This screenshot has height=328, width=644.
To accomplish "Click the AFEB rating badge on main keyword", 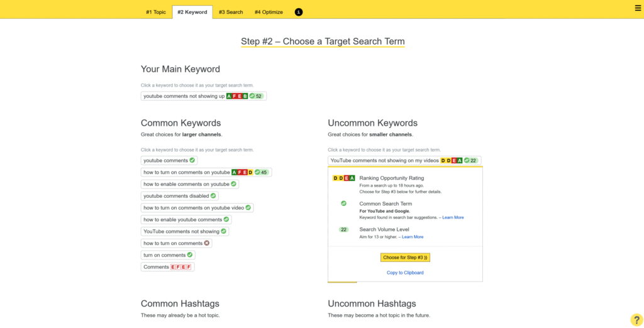I will (237, 96).
